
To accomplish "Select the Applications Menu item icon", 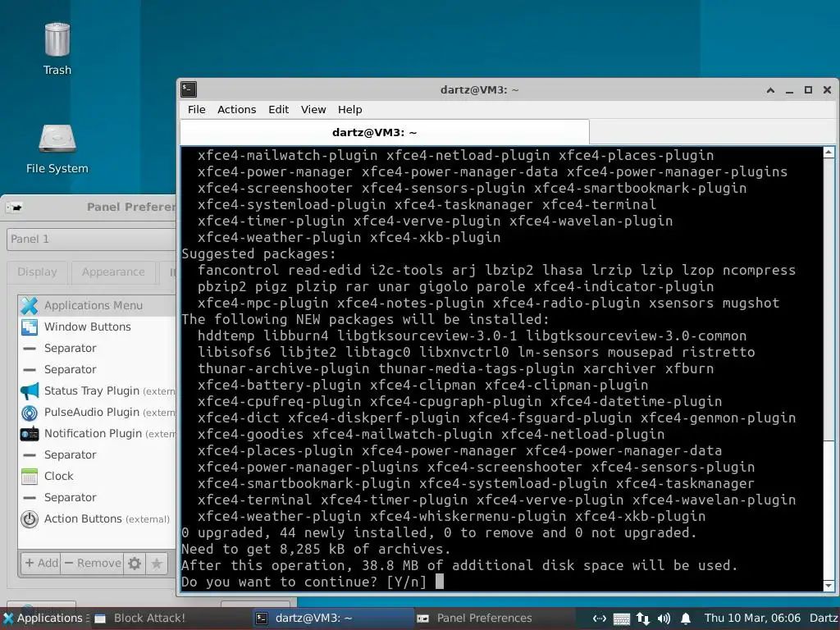I will (x=30, y=305).
